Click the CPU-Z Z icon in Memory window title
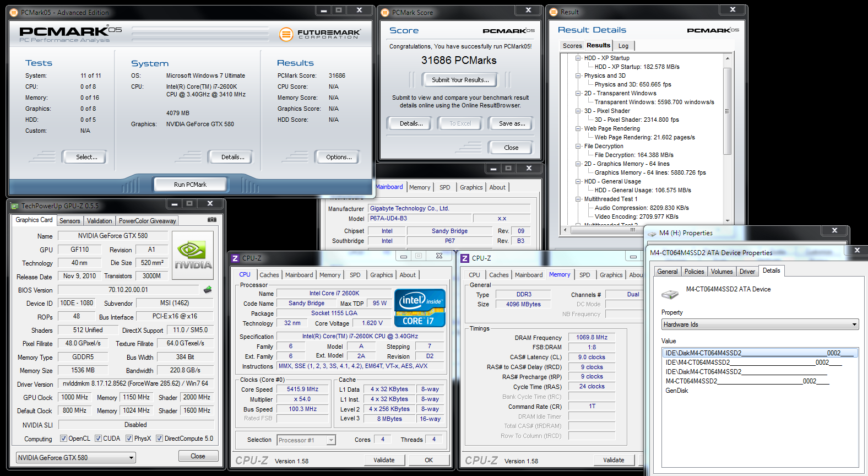This screenshot has width=868, height=476. [465, 258]
